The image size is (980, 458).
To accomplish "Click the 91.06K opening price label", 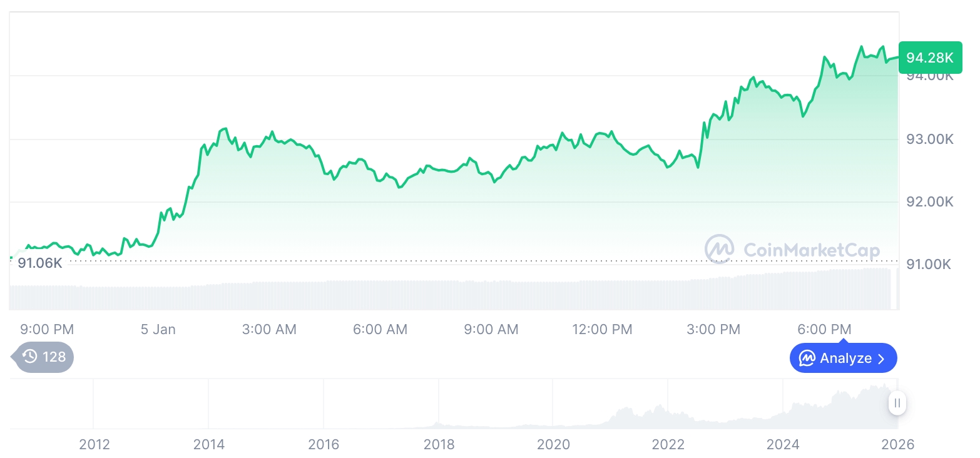I will pos(40,263).
